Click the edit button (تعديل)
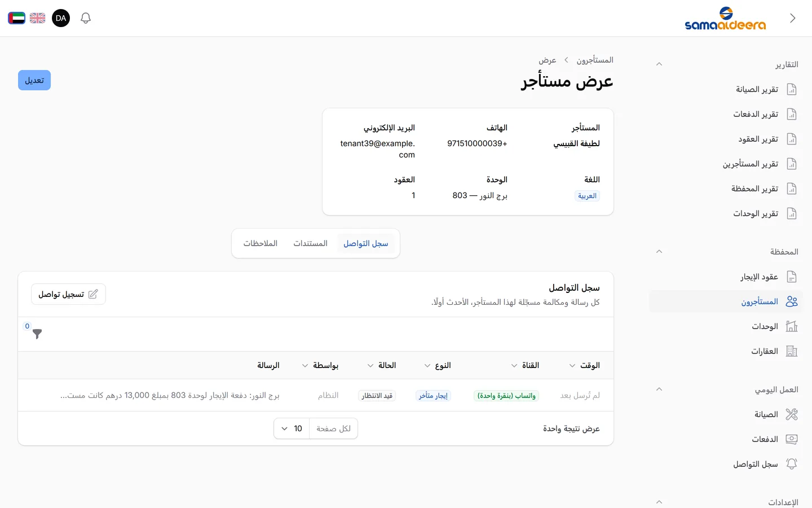 click(34, 80)
